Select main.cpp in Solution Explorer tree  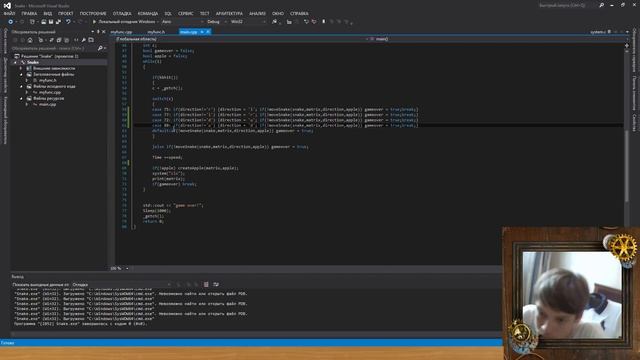pyautogui.click(x=47, y=104)
